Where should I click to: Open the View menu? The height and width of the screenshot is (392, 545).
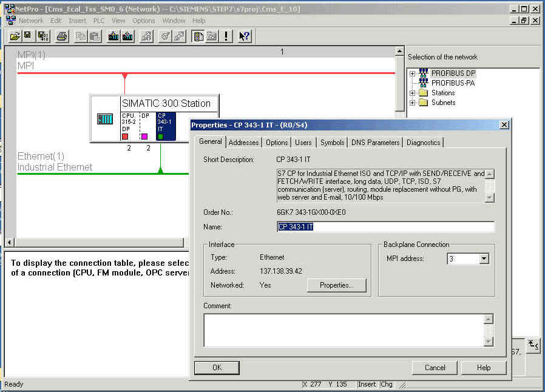118,21
